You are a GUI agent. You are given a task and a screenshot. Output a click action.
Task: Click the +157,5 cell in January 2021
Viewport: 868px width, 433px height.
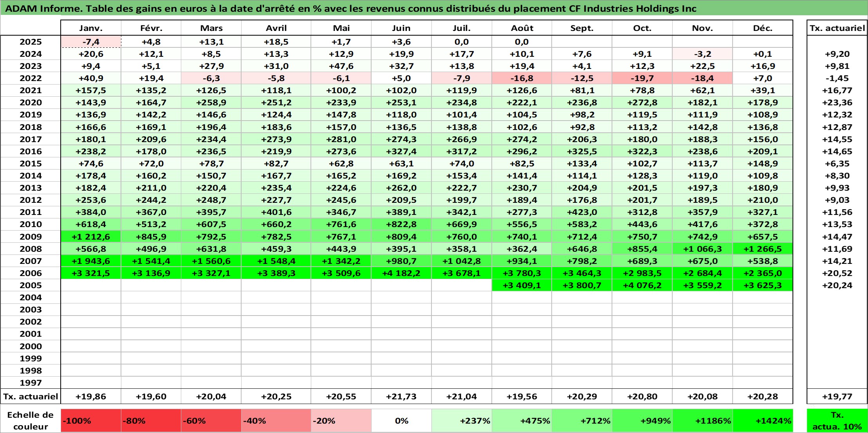coord(91,90)
